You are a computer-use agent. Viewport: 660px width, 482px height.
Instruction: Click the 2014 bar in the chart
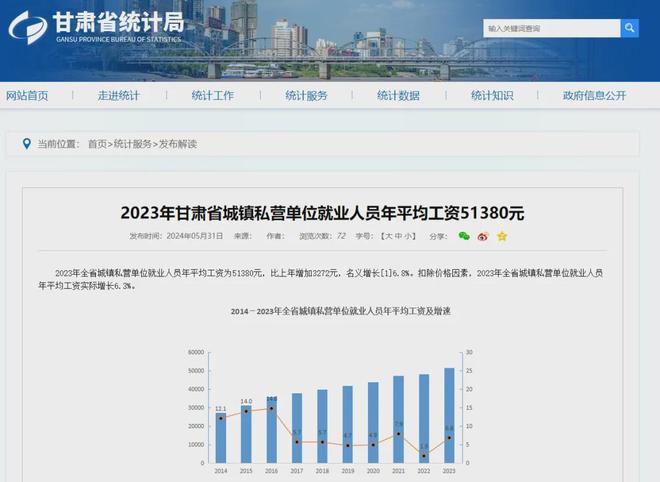pos(221,438)
